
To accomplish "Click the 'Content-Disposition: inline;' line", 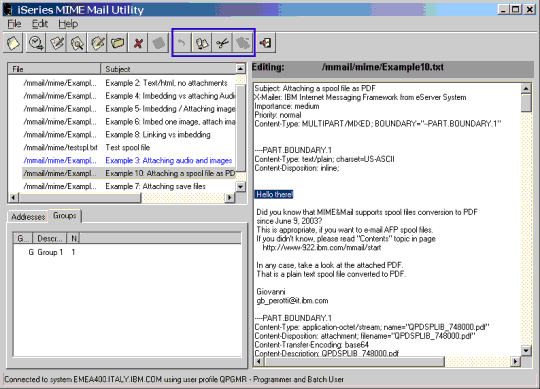I will (297, 168).
